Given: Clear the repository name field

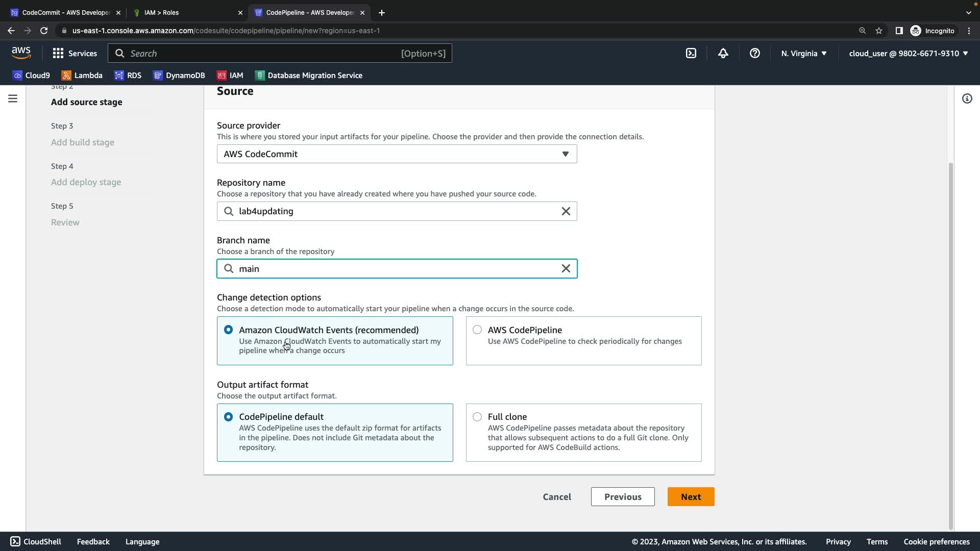Looking at the screenshot, I should 566,211.
